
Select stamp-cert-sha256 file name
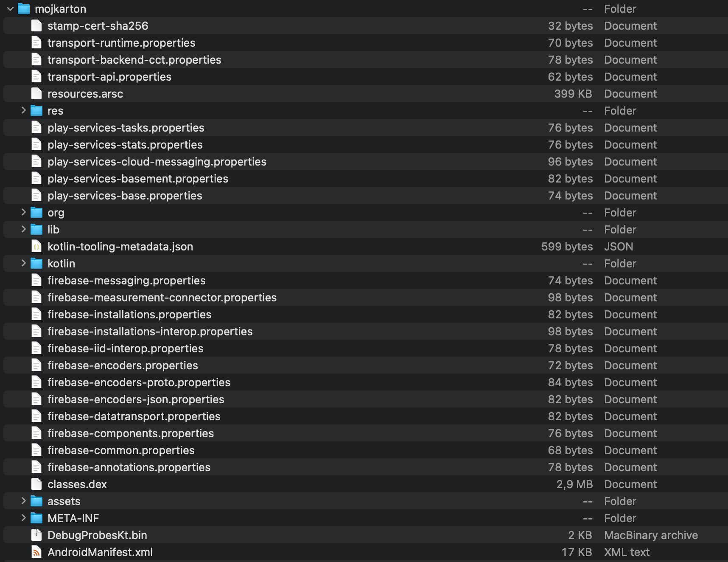(x=98, y=26)
